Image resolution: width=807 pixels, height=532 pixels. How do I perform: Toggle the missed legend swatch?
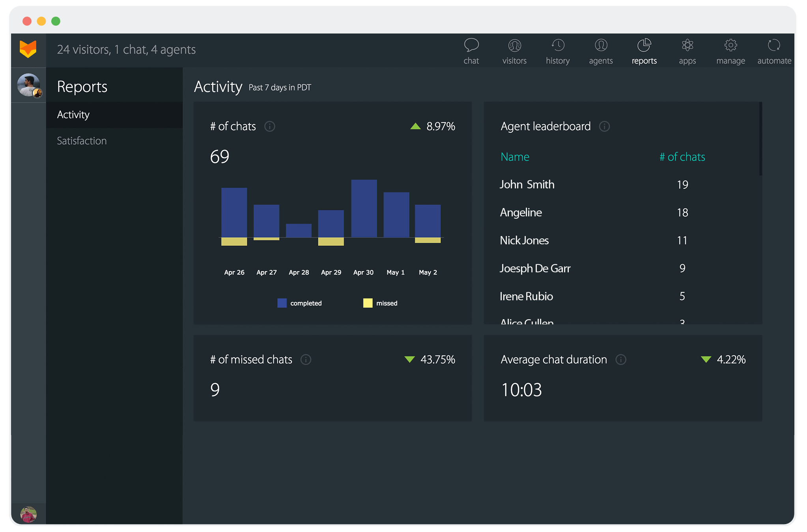tap(368, 303)
